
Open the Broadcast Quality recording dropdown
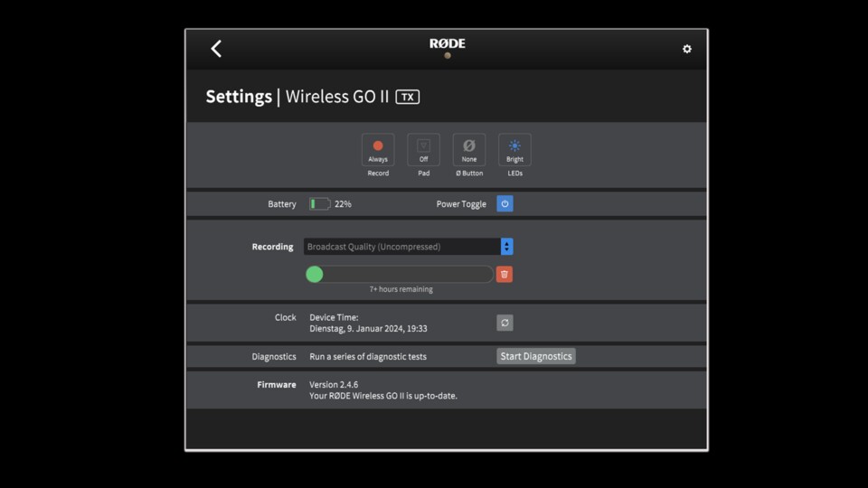click(402, 247)
